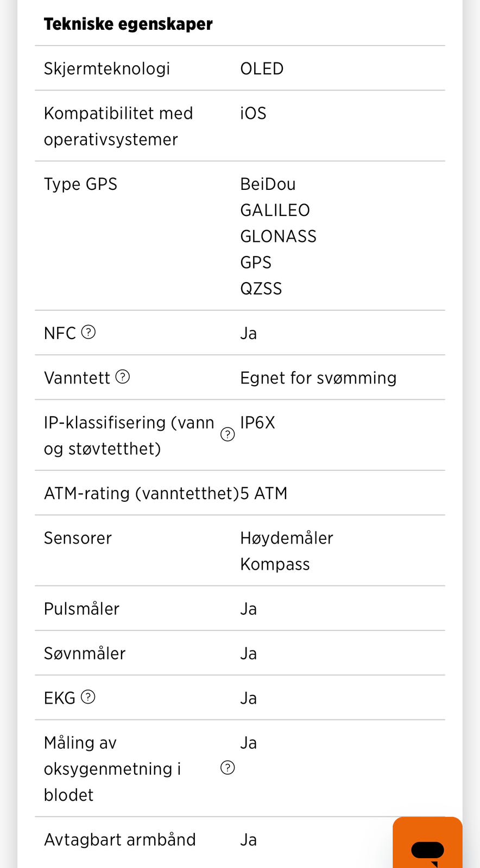Click the Avtagbart armbånd label

[x=119, y=839]
